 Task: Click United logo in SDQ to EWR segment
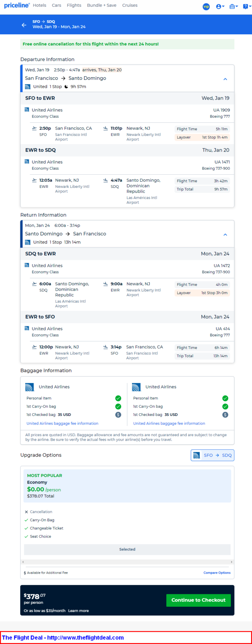[27, 265]
